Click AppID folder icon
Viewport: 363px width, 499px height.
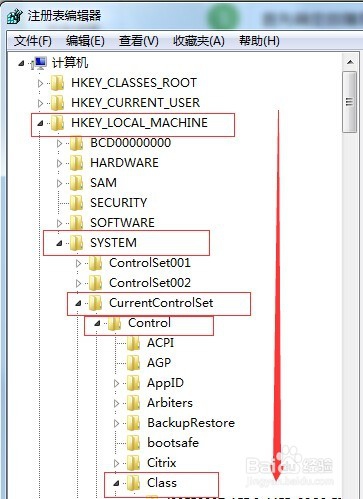click(134, 383)
